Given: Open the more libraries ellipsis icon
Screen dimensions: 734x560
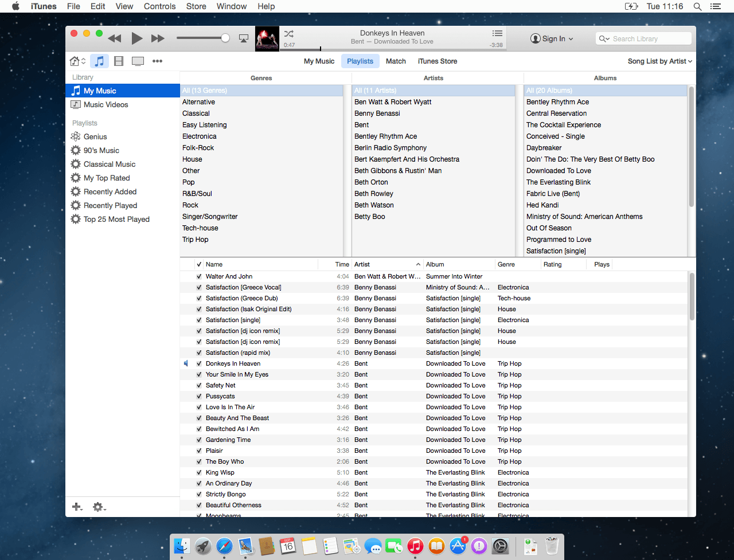Looking at the screenshot, I should 157,61.
